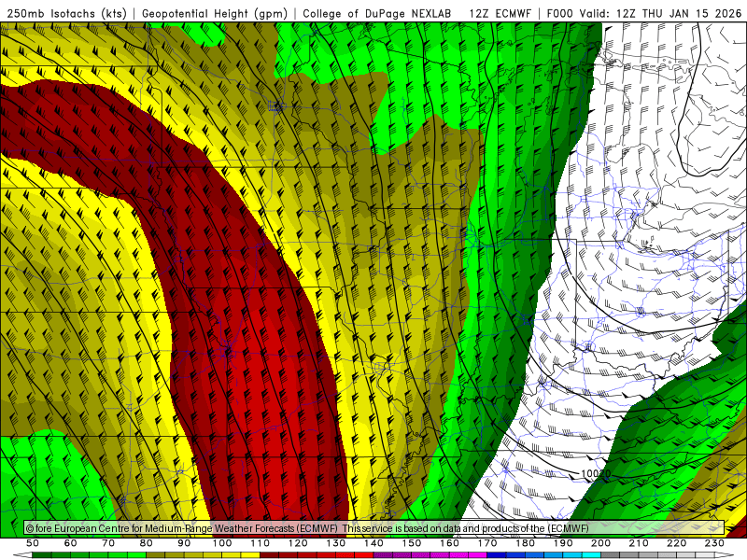This screenshot has width=747, height=560.
Task: Click the '100' color bar label
Action: [x=222, y=543]
